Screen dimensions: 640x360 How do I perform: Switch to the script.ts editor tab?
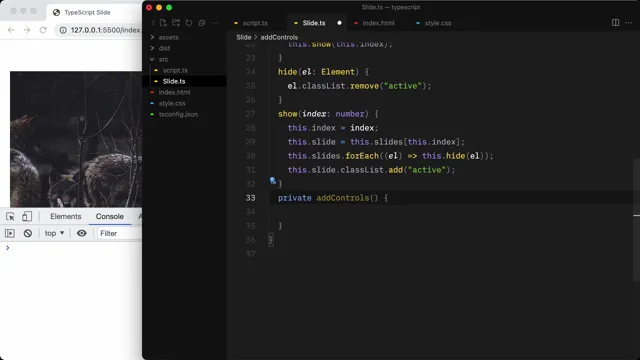click(x=255, y=23)
